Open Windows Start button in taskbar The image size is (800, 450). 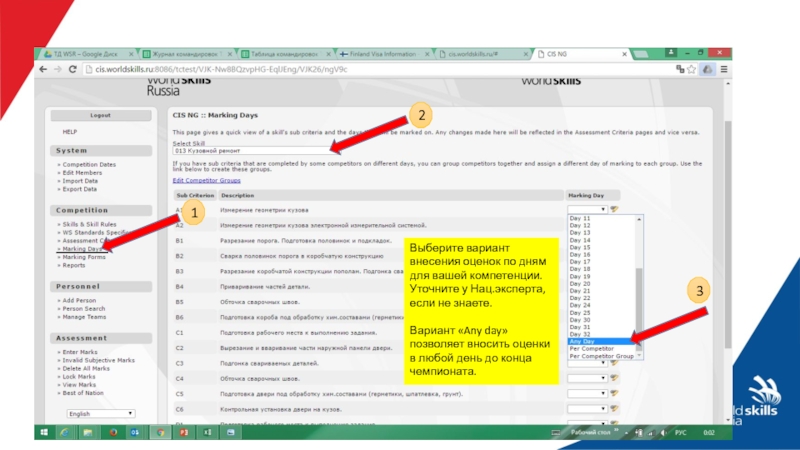coord(45,431)
